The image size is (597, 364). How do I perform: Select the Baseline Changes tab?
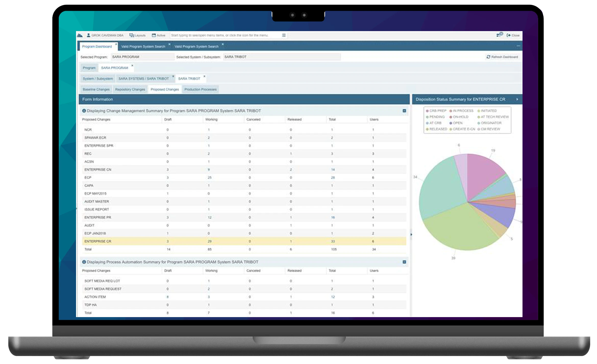[x=96, y=89]
